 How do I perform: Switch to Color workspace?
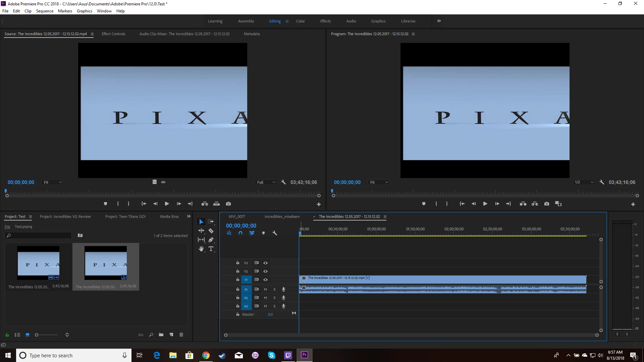click(300, 21)
